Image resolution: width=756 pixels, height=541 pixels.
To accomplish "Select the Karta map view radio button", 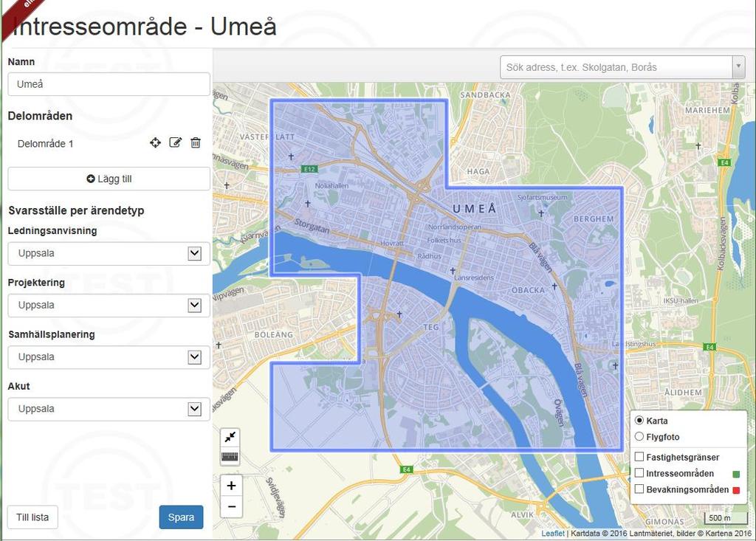I will click(639, 421).
